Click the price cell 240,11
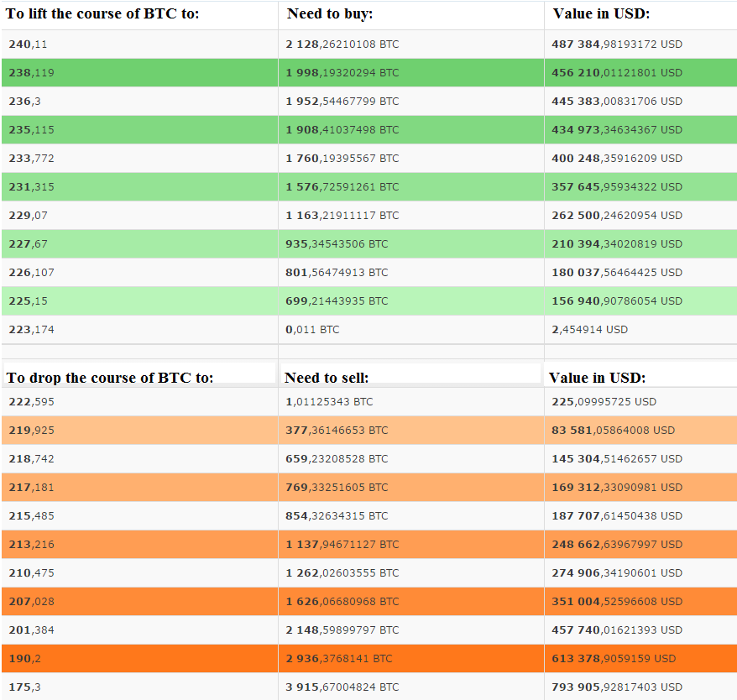 (29, 44)
